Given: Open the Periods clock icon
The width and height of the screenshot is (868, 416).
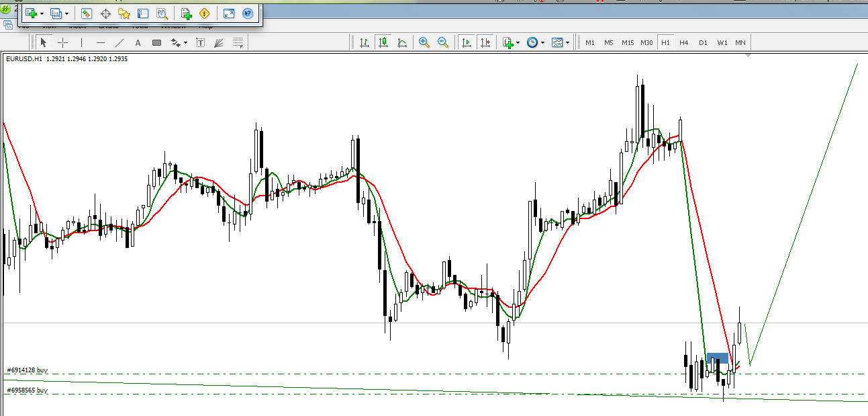Looking at the screenshot, I should (532, 42).
